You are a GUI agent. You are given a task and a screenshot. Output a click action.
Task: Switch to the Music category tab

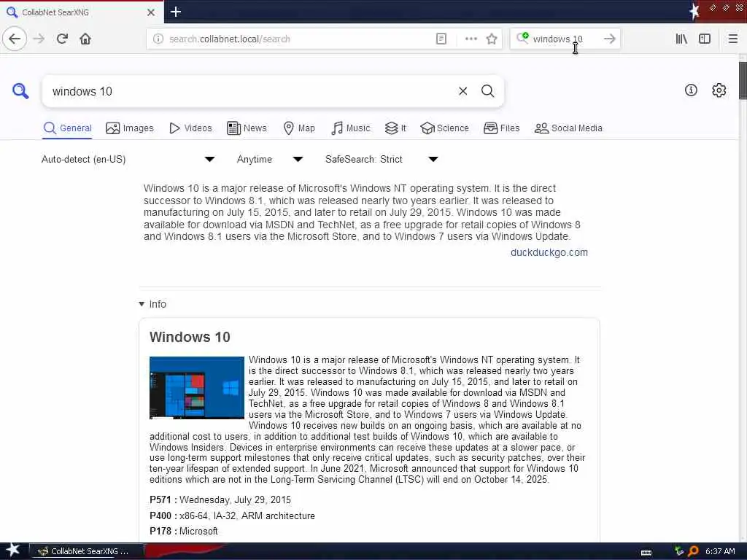351,128
